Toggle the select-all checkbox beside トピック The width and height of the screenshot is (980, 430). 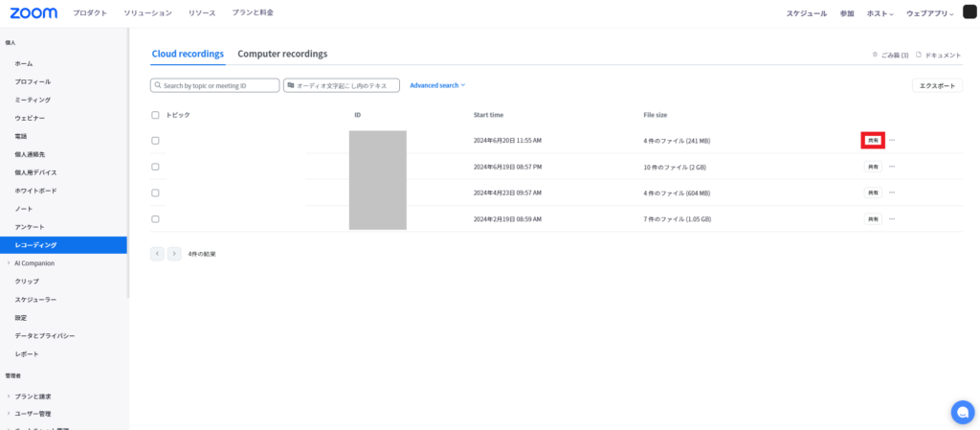(155, 115)
